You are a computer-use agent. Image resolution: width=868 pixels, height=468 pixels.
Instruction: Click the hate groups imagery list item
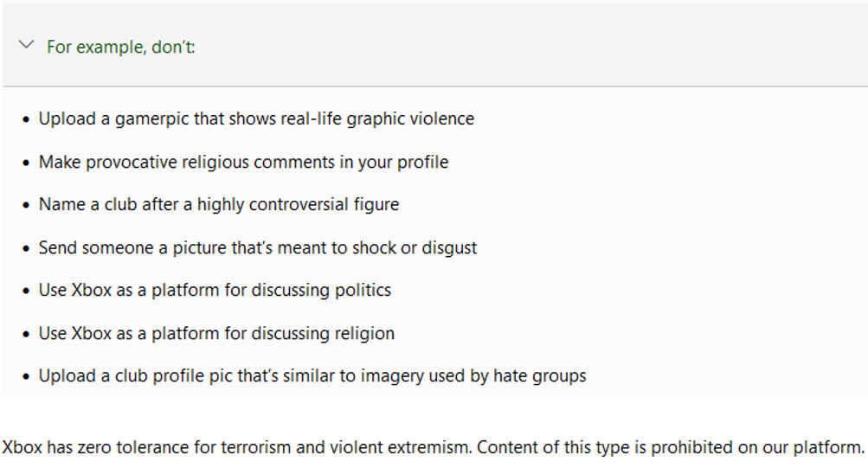click(x=312, y=376)
